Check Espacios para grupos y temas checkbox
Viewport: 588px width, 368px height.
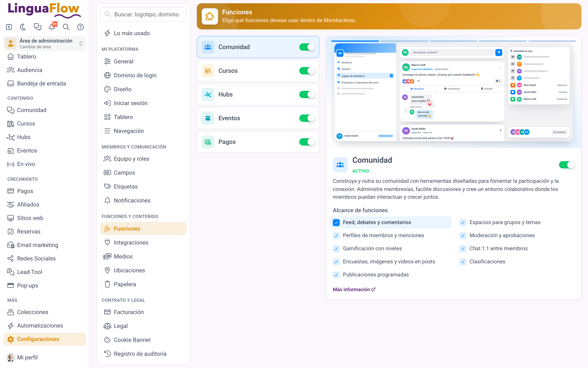click(463, 222)
